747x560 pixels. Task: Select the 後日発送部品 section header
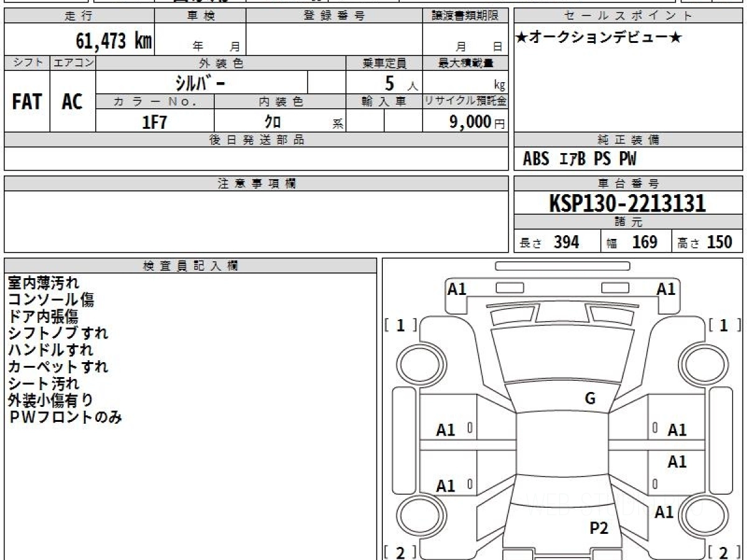click(256, 140)
